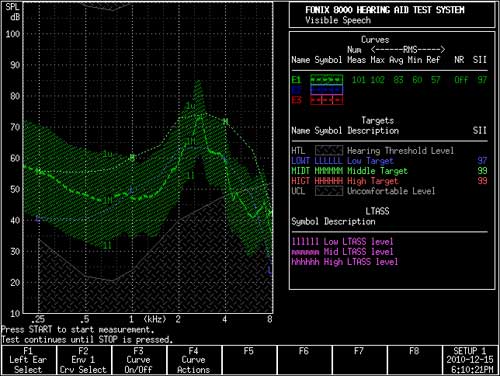Select the red E3 curve symbol swatch
This screenshot has width=500, height=376.
326,100
